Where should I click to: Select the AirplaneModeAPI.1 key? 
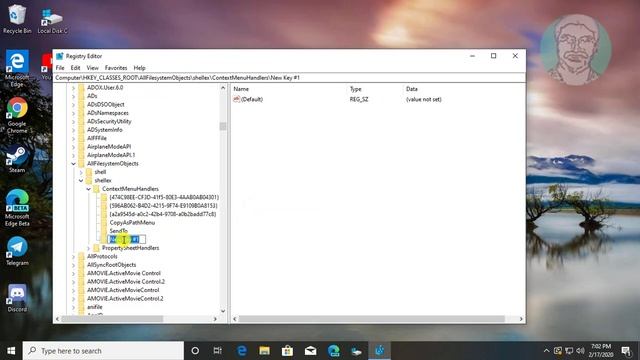click(x=111, y=155)
